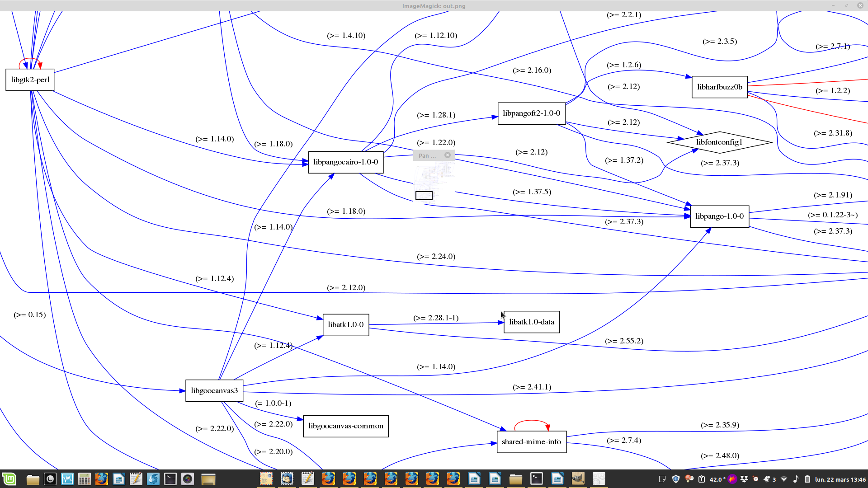Click the pan viewport rectangle in thumbnail
Image resolution: width=868 pixels, height=488 pixels.
424,196
